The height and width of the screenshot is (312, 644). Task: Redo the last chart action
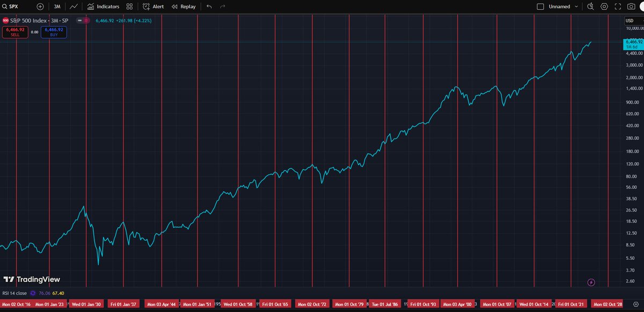point(223,6)
